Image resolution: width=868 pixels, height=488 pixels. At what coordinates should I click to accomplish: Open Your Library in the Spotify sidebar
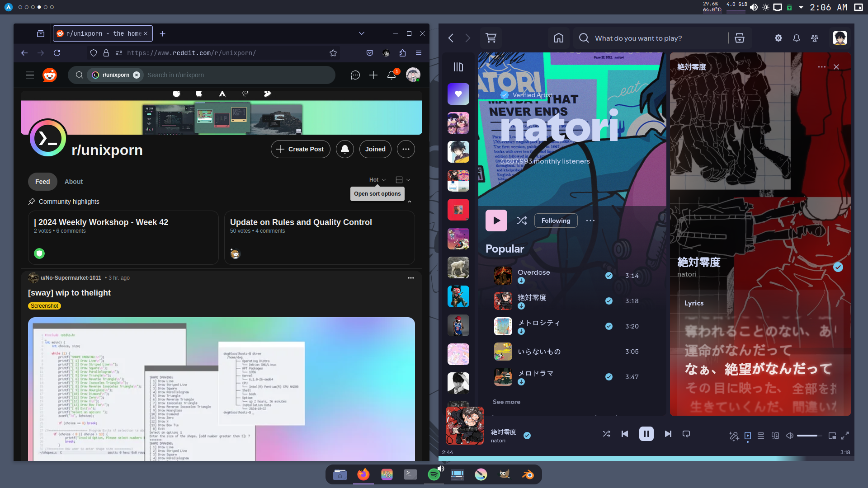point(458,67)
